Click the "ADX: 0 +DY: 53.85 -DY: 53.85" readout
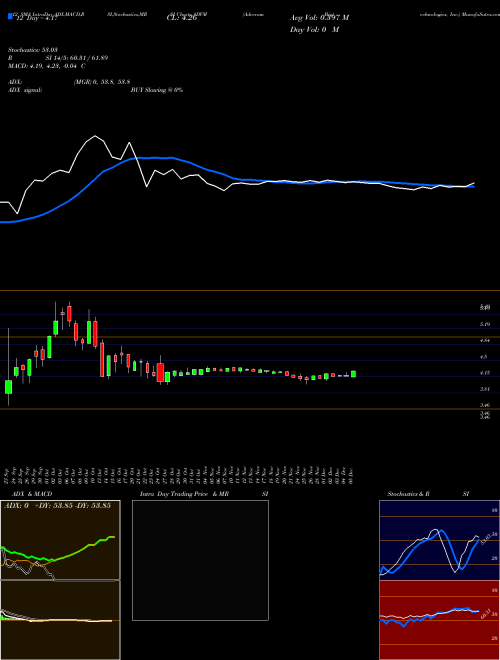Image resolution: width=500 pixels, height=660 pixels. (57, 506)
